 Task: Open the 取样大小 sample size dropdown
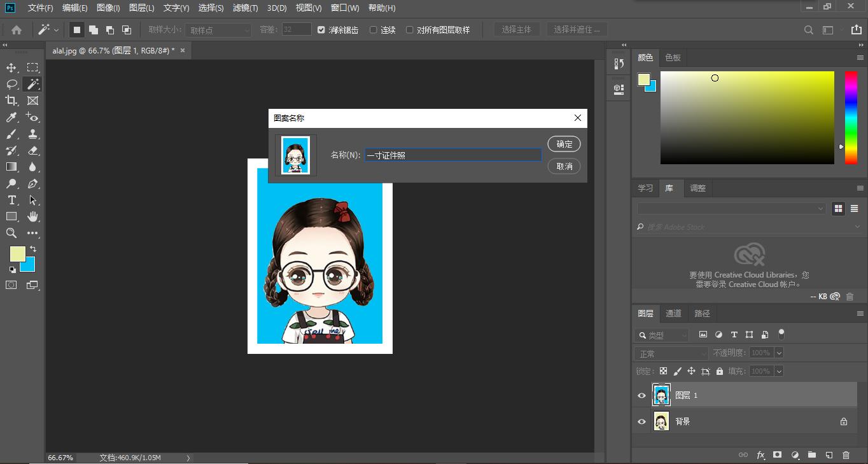click(x=218, y=30)
